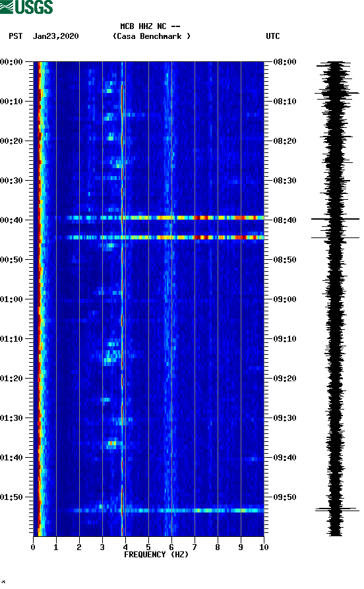Click the waveform spike near 08:40 UTC
364x589 pixels.
tap(335, 218)
